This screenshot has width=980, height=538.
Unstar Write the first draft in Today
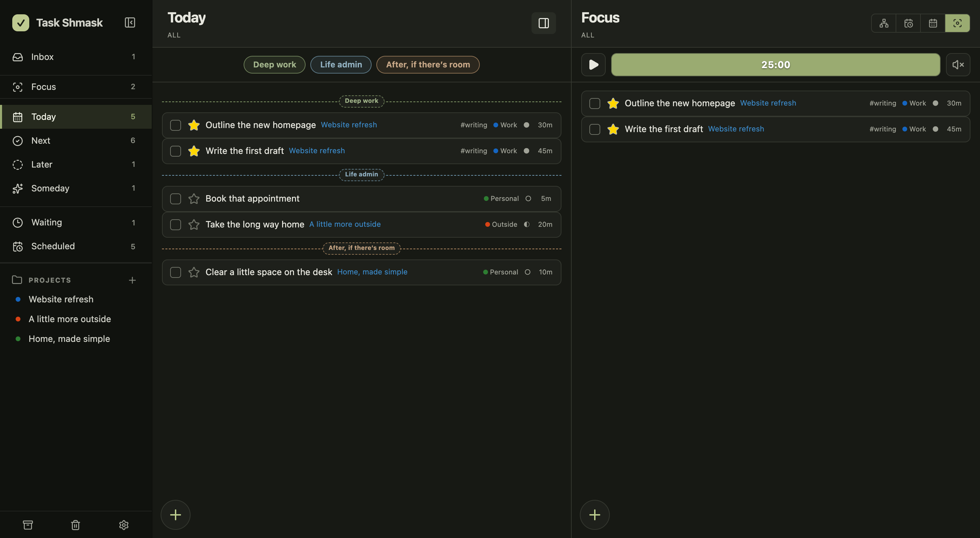pyautogui.click(x=194, y=151)
